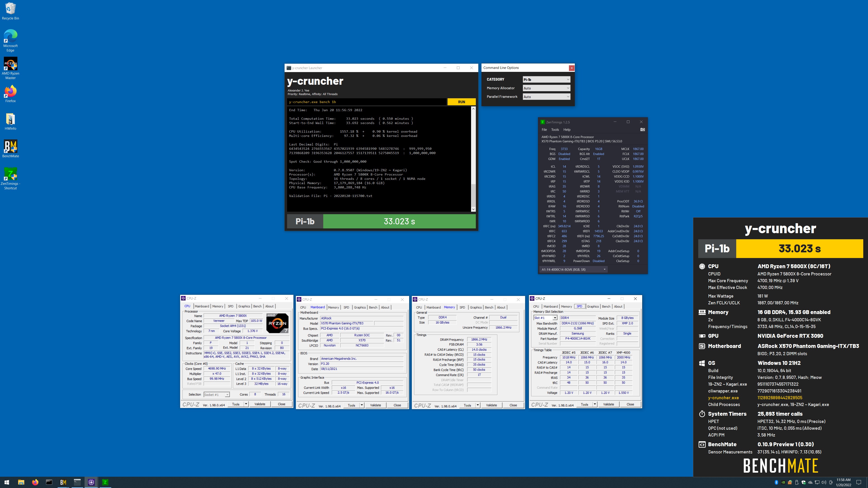Switch to the About tab in CPU-Z SPD window
Image resolution: width=868 pixels, height=488 pixels.
618,307
